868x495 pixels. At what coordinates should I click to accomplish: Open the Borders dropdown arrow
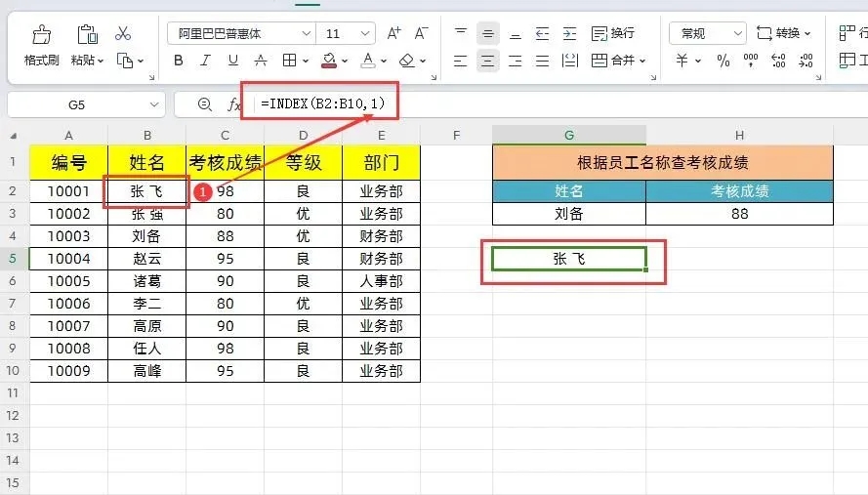pyautogui.click(x=305, y=61)
